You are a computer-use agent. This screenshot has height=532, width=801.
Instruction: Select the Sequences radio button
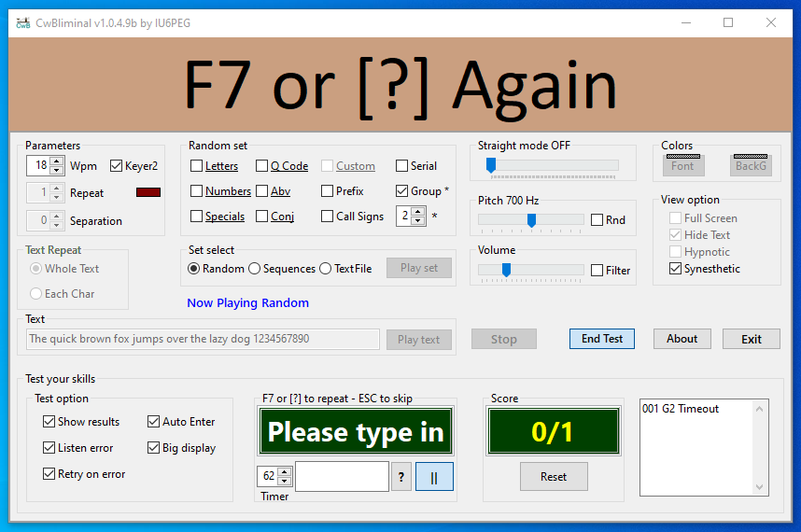255,269
